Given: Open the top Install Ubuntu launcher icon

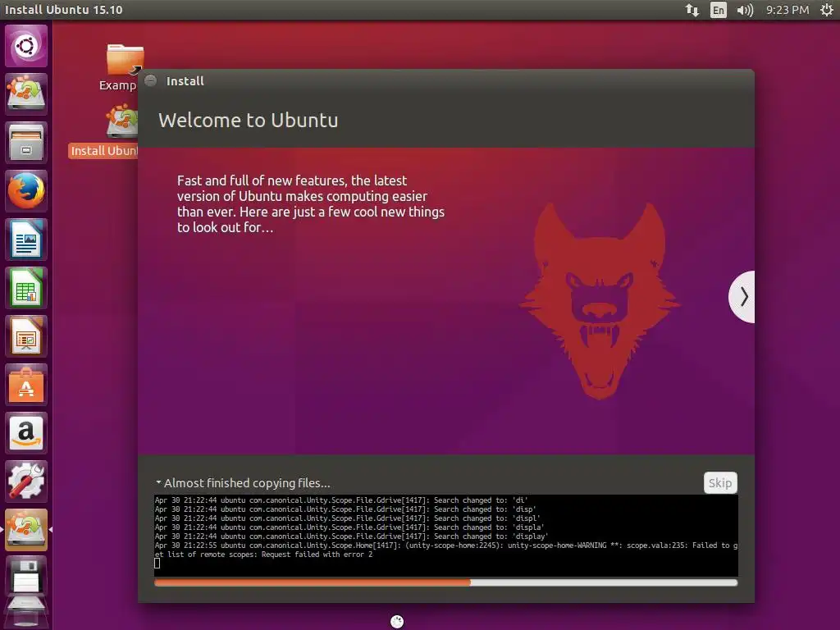Looking at the screenshot, I should point(25,94).
